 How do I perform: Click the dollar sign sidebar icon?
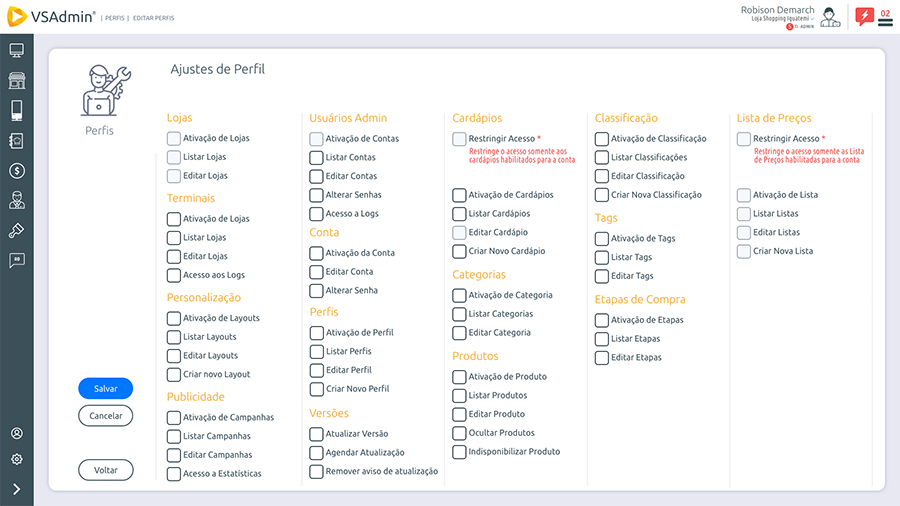click(16, 171)
